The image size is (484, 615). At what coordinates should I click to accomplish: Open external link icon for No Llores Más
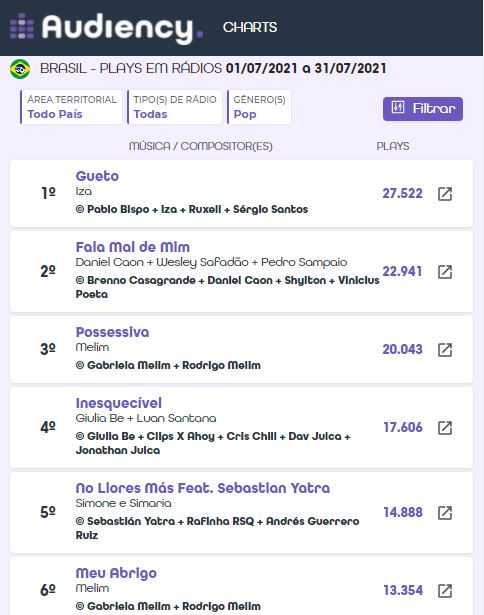(x=445, y=513)
